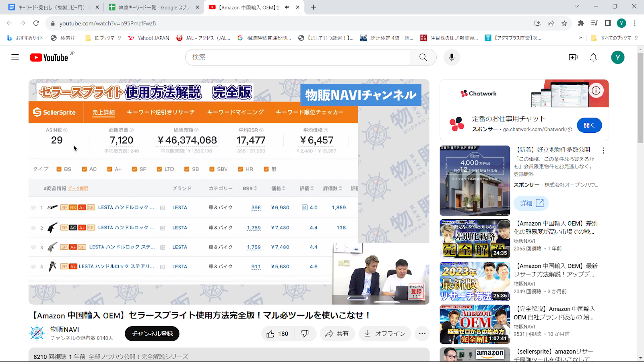Viewport: 644px width, 362px height.
Task: Start voice search with the microphone
Action: point(452,57)
